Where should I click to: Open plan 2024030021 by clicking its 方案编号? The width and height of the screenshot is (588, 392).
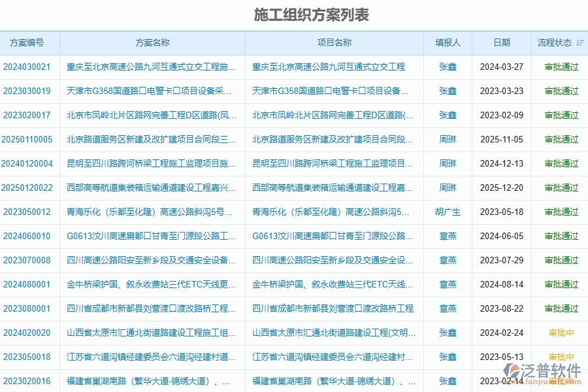(27, 67)
